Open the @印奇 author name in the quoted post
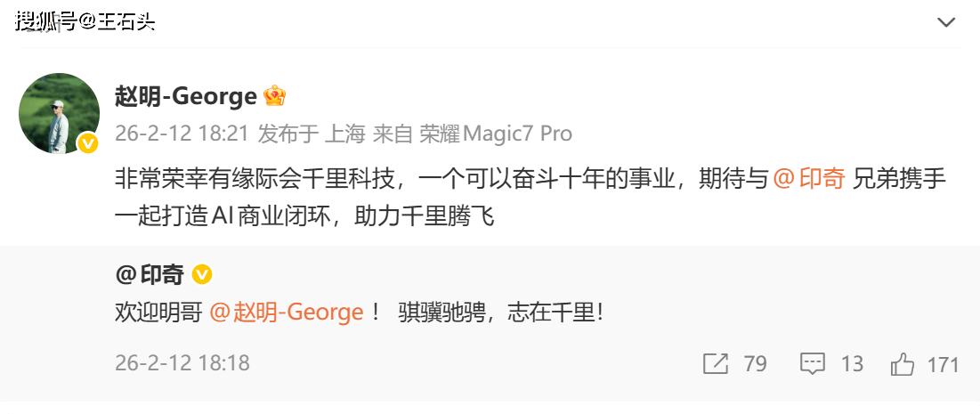 tap(150, 274)
